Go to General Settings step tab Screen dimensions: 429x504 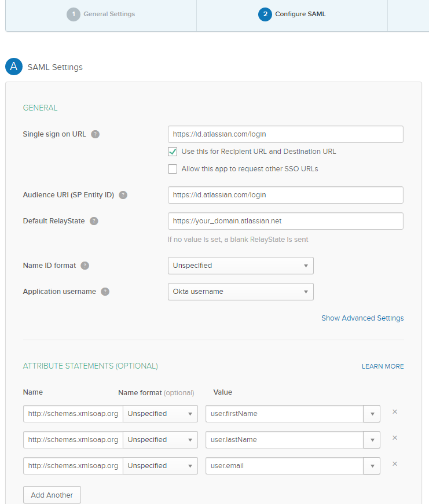click(101, 14)
